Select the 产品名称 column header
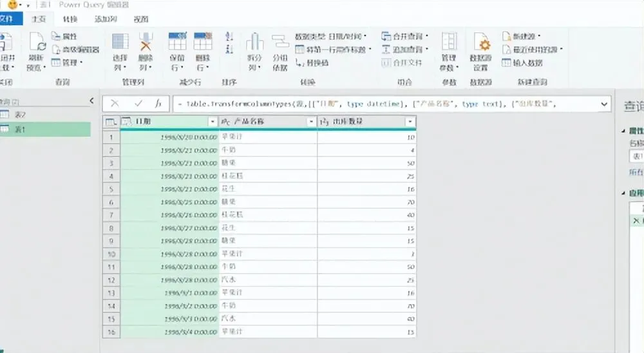The height and width of the screenshot is (353, 644). click(x=269, y=122)
